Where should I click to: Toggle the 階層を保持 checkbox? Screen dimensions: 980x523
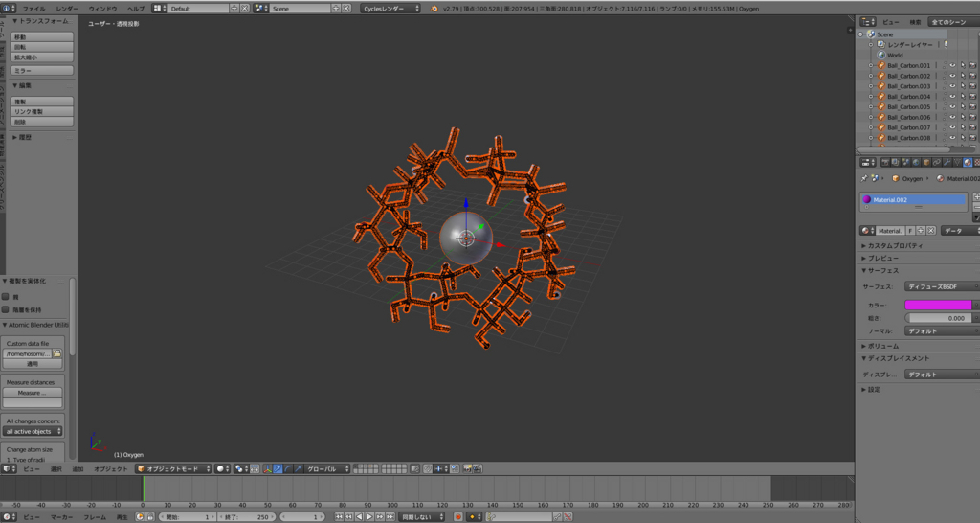(x=6, y=309)
